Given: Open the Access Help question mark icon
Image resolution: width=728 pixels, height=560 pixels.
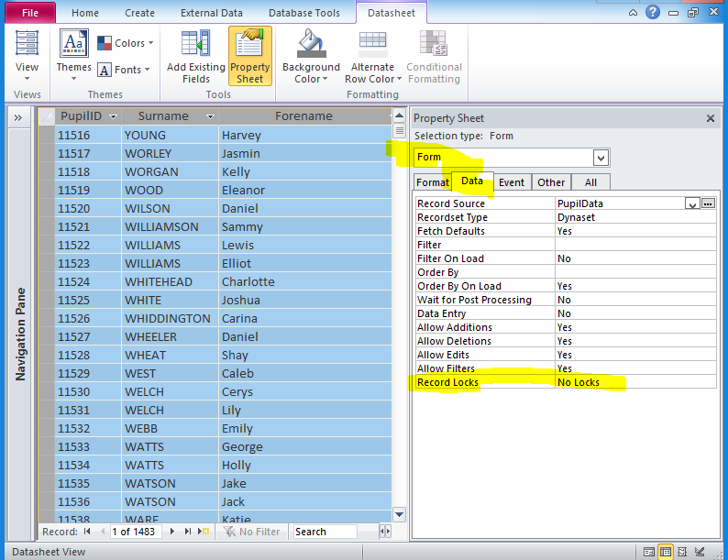Looking at the screenshot, I should point(653,13).
